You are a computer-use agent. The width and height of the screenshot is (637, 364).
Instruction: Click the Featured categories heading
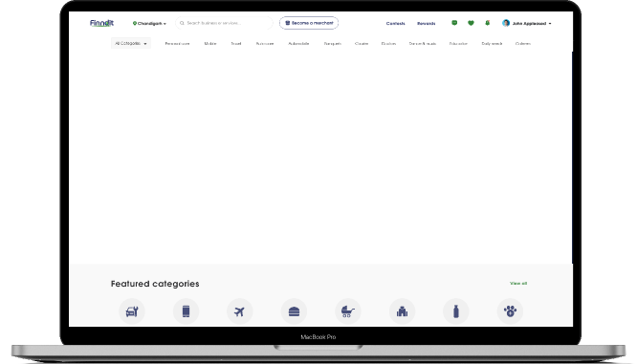pos(155,284)
